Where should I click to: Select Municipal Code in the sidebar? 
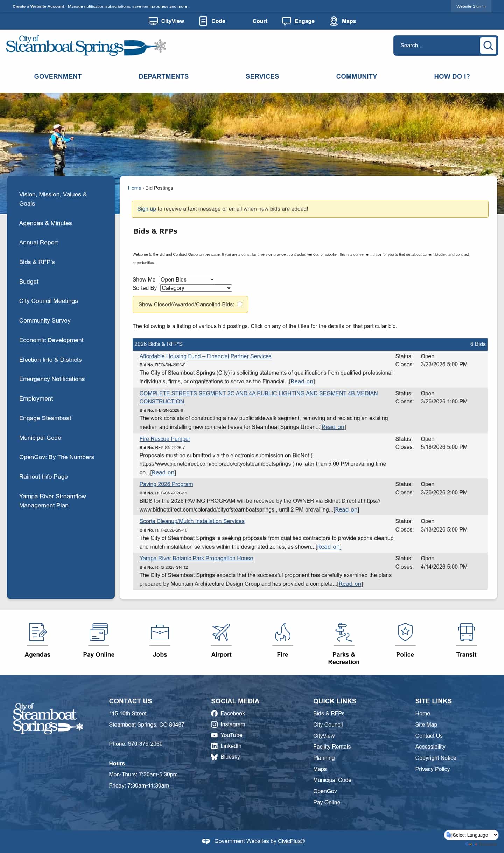(x=40, y=438)
